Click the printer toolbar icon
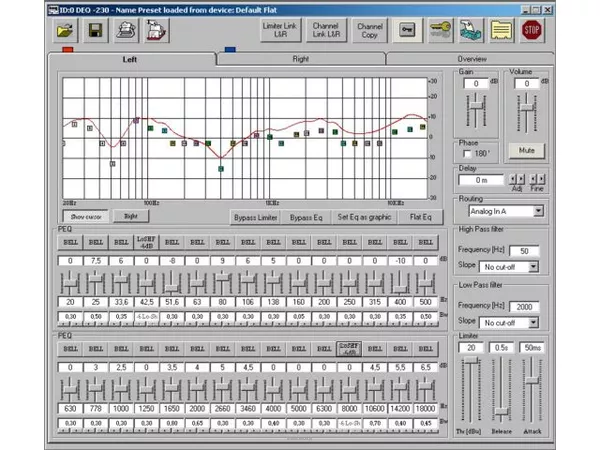 tap(126, 30)
